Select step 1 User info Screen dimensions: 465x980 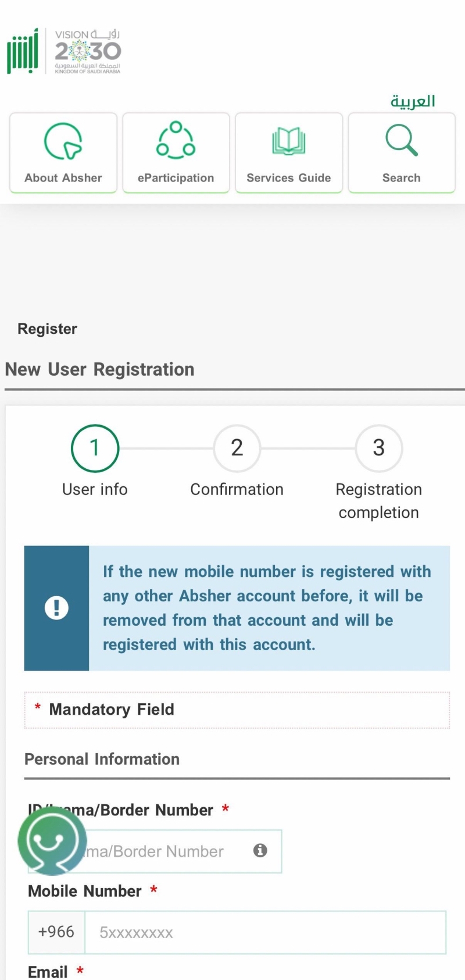(95, 448)
